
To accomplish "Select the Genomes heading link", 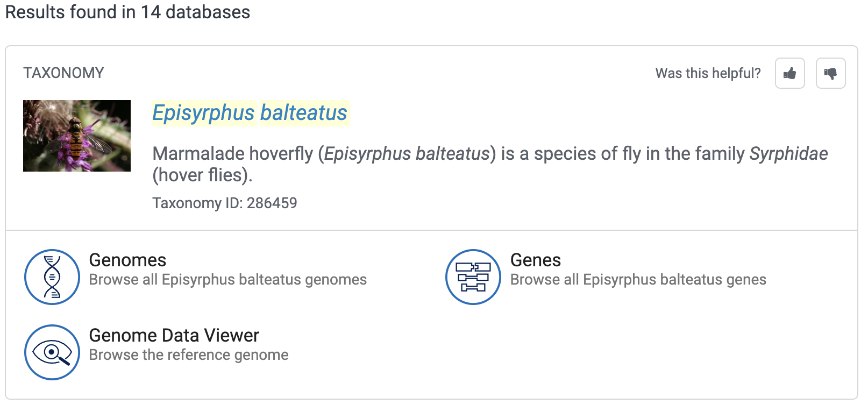I will (127, 260).
